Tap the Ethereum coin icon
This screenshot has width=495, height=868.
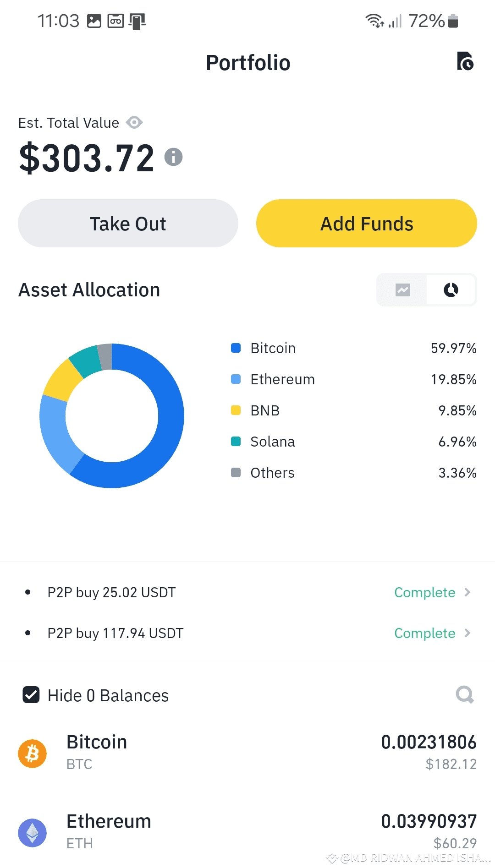pyautogui.click(x=33, y=833)
